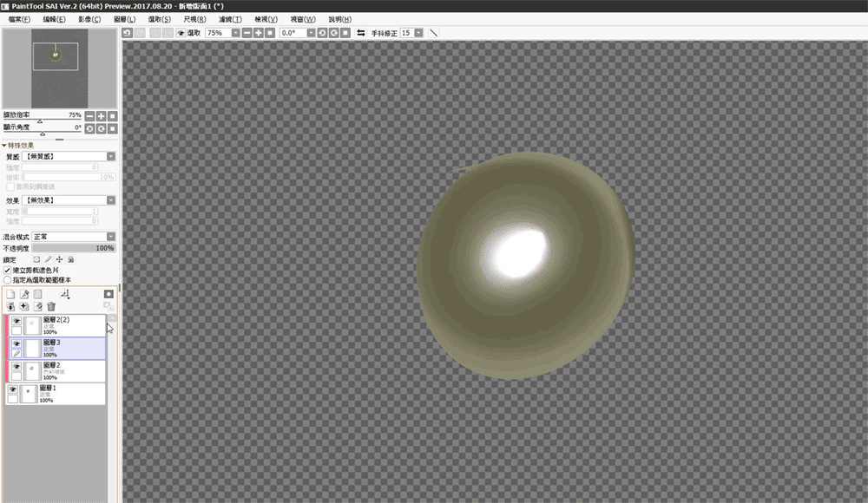The image size is (868, 503).
Task: Click the new layer icon in layer panel
Action: (x=10, y=295)
